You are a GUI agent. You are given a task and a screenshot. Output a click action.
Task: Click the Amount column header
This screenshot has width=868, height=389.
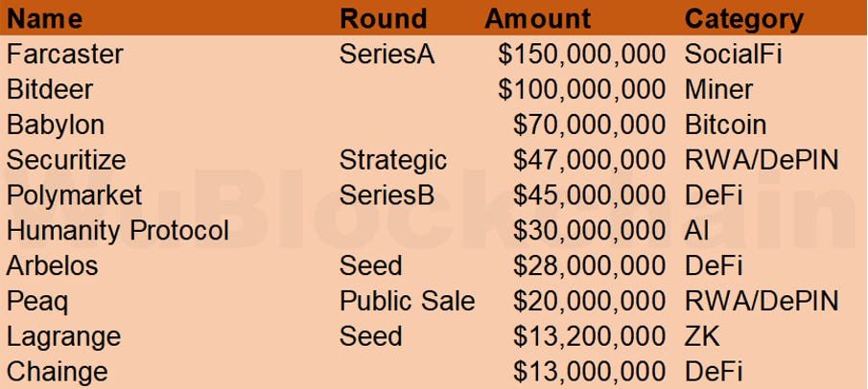pyautogui.click(x=538, y=18)
